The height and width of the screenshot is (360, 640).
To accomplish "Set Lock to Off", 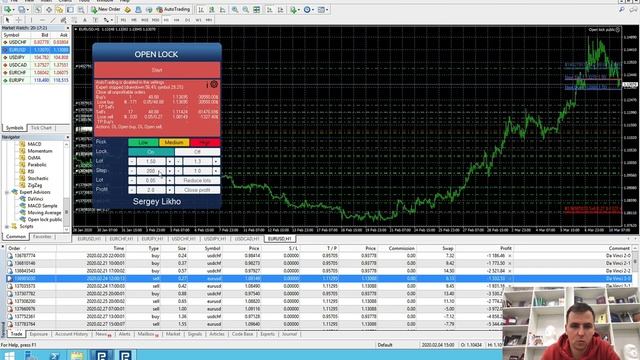I will (x=197, y=152).
